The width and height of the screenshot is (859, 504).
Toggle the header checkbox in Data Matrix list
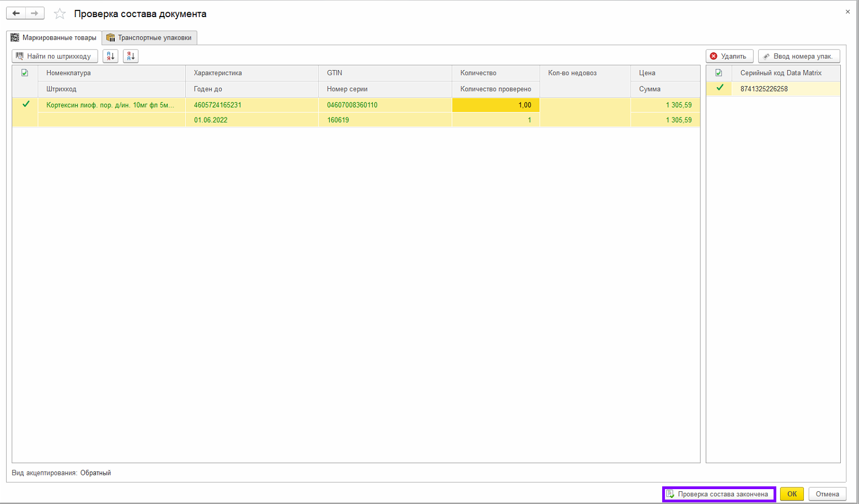[x=718, y=73]
